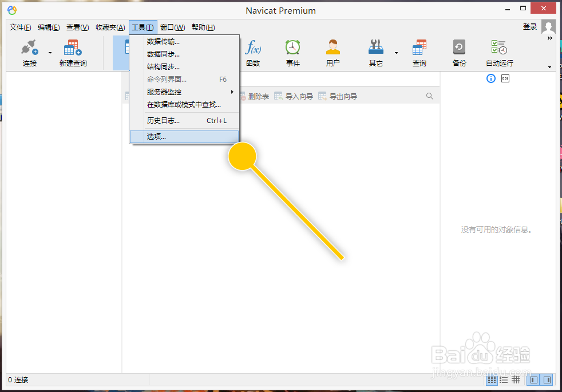The image size is (562, 392).
Task: Open the 备份 (Backup) toolbar icon
Action: click(x=459, y=47)
